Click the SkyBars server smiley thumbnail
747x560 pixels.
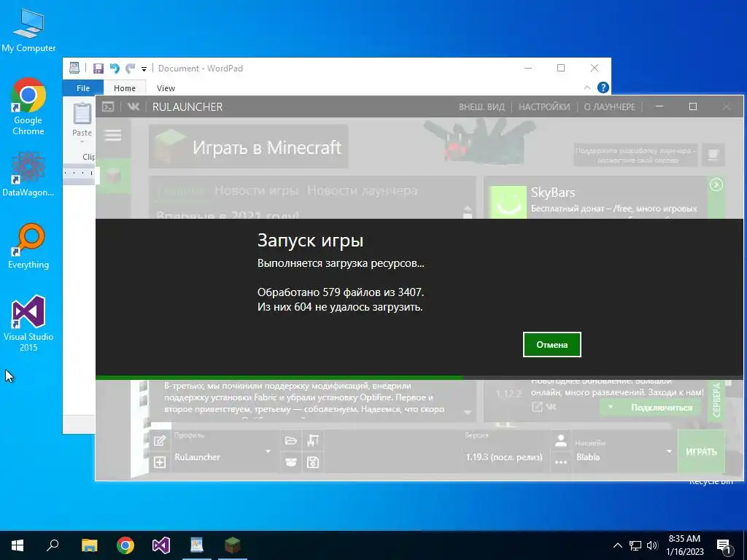508,203
